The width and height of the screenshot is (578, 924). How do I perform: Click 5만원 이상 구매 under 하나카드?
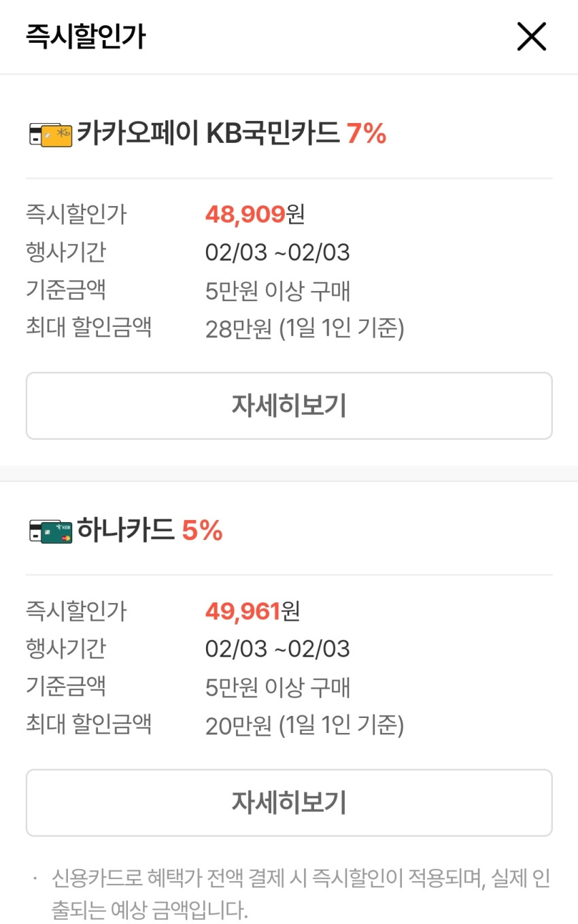[277, 687]
